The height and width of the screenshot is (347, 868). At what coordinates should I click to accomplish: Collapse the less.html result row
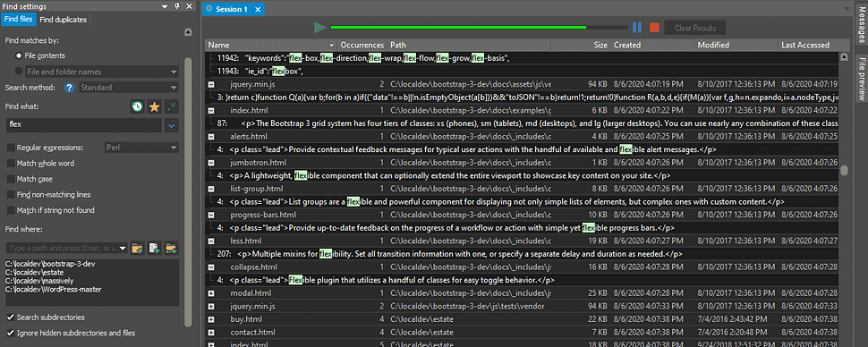(211, 241)
